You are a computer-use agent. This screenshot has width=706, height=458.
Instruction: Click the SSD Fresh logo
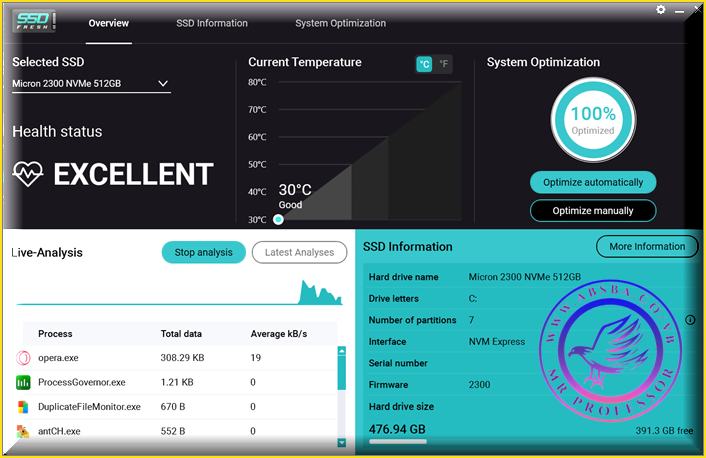point(35,21)
